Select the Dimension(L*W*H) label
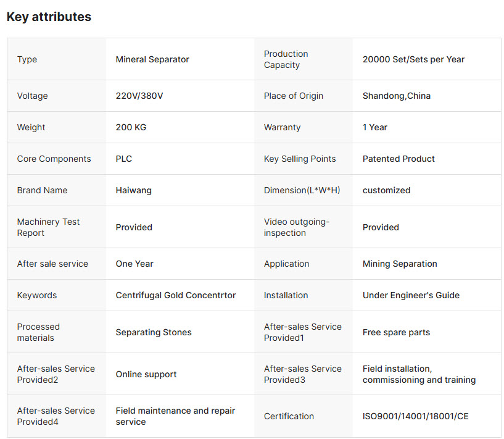Viewport: 504px width, 439px height. click(x=302, y=190)
